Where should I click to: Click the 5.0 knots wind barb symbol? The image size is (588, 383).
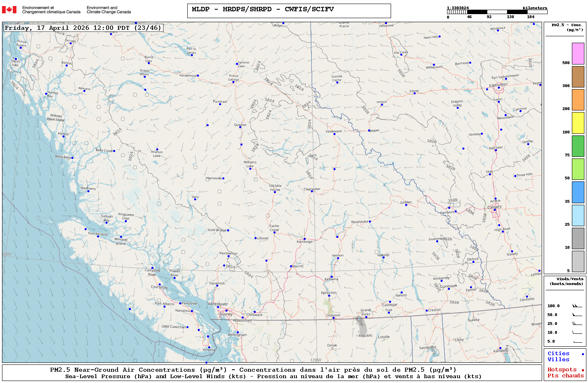577,341
